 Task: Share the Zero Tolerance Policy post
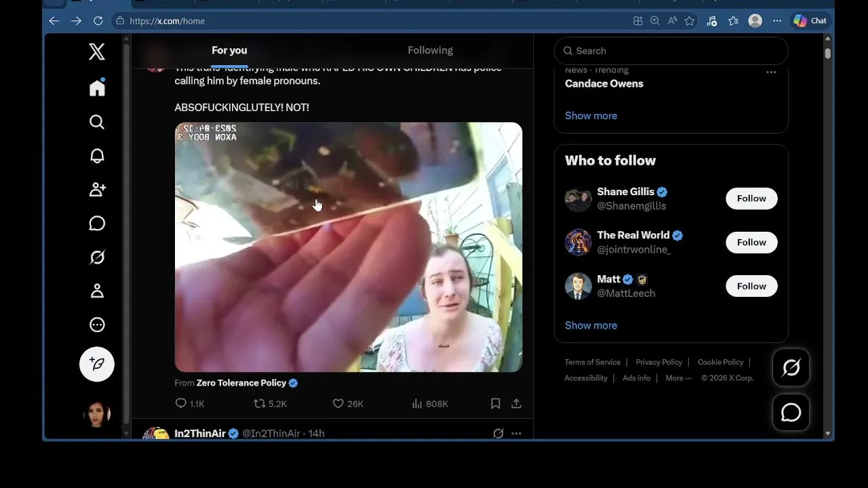[516, 403]
